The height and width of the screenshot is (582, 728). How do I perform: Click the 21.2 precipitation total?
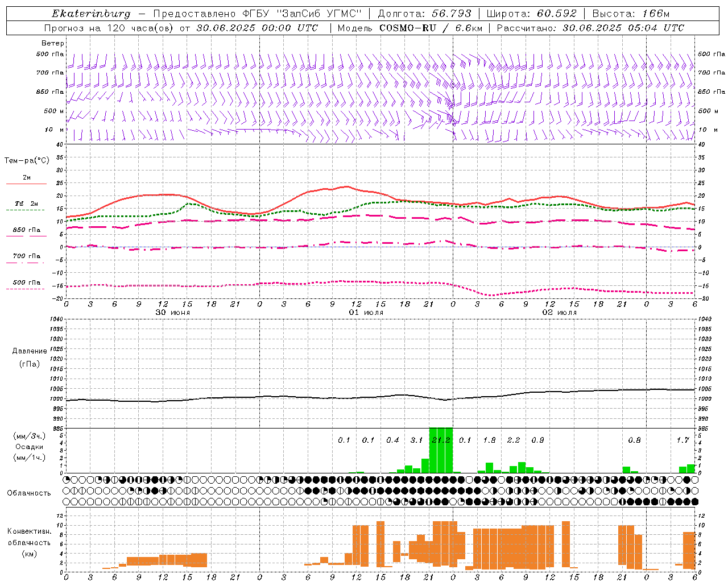pos(441,440)
